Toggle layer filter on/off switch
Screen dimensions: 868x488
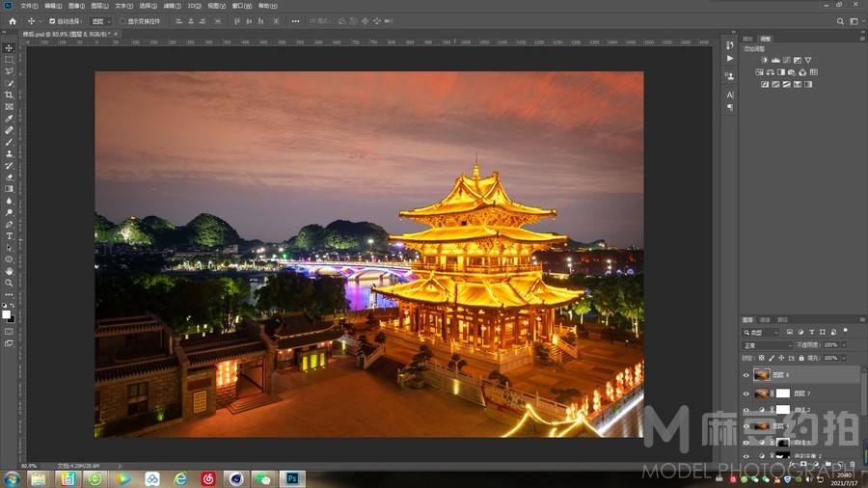tap(845, 331)
